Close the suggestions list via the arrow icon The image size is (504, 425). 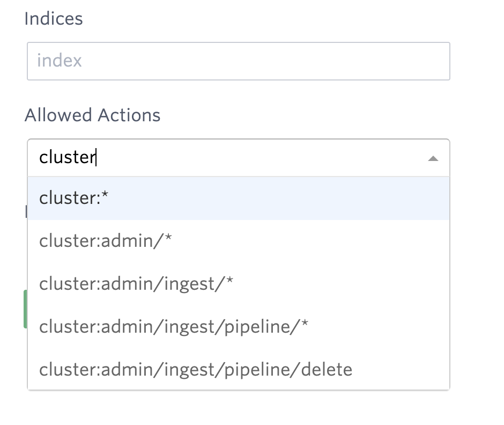point(433,158)
